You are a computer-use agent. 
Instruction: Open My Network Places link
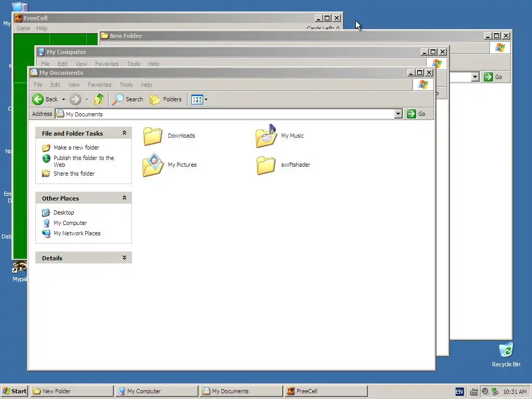pos(77,233)
